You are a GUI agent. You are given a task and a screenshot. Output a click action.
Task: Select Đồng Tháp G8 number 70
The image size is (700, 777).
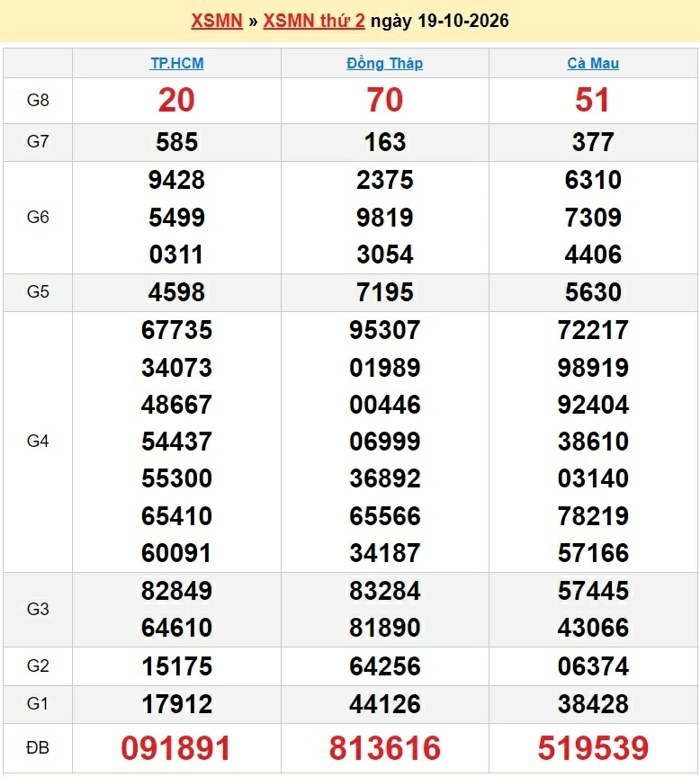pyautogui.click(x=385, y=100)
